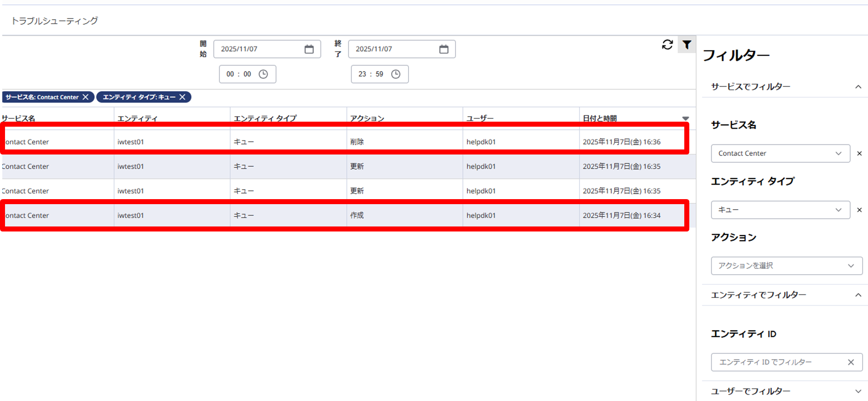Image resolution: width=868 pixels, height=401 pixels.
Task: Clear the エンティティ タイプ dropdown selection
Action: tap(859, 210)
